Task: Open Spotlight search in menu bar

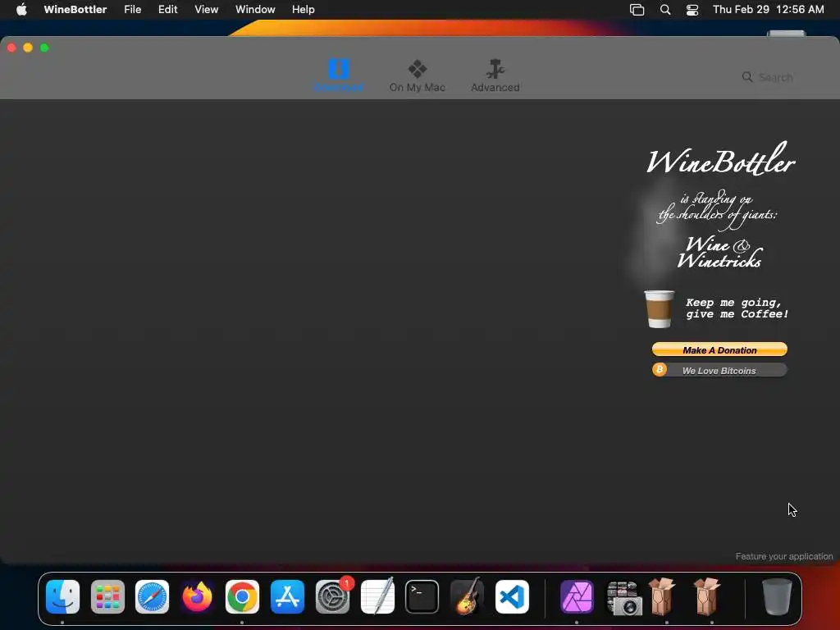Action: (664, 9)
